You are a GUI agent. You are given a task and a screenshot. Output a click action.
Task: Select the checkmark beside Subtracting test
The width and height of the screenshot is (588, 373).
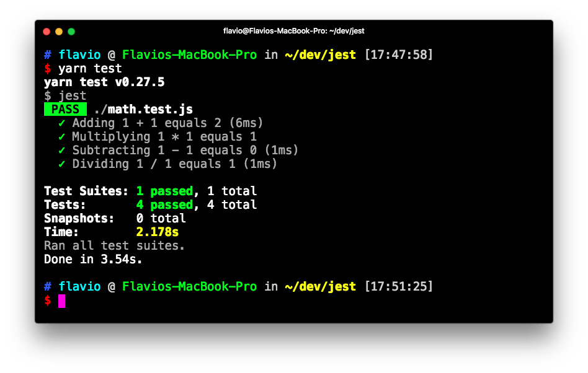click(61, 150)
